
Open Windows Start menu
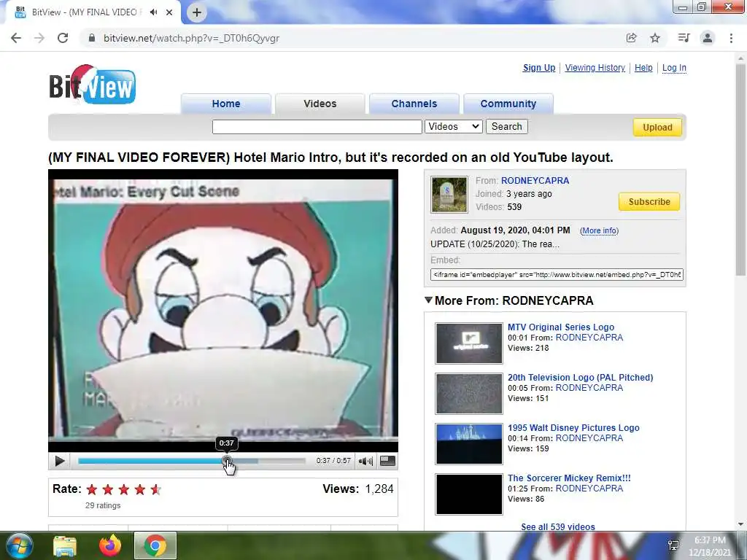(x=20, y=545)
